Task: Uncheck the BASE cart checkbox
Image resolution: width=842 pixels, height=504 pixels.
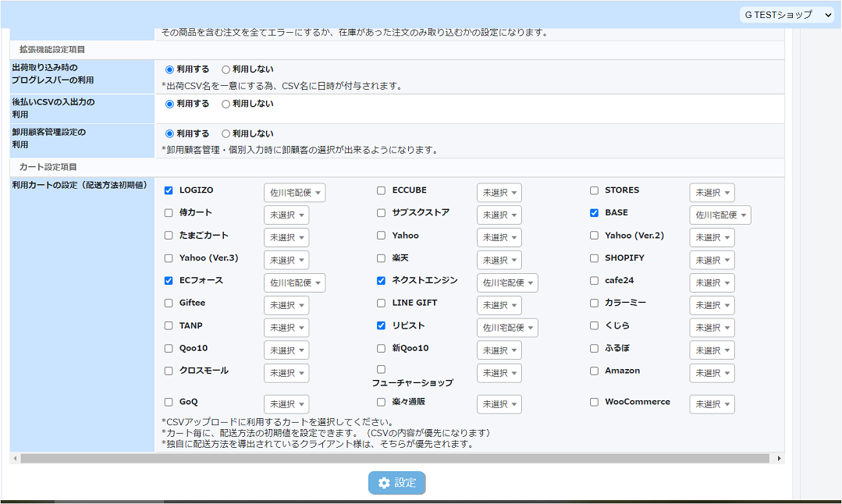Action: pos(594,213)
